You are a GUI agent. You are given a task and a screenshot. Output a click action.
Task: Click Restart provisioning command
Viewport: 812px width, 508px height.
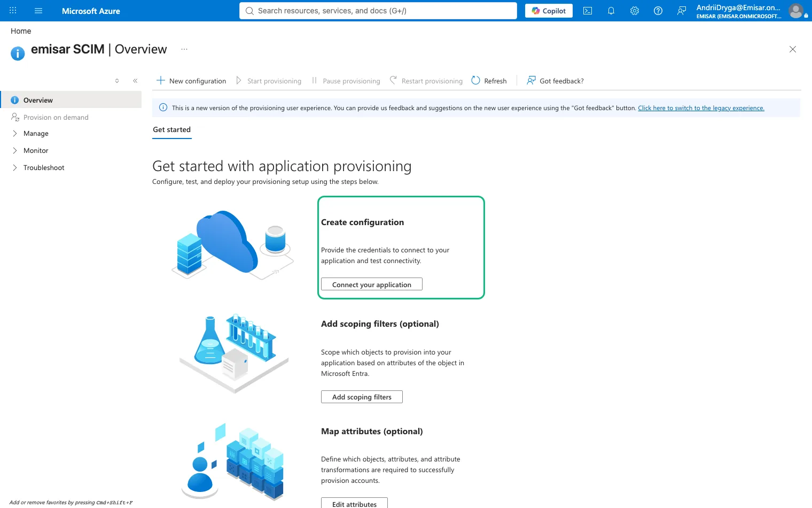(426, 81)
